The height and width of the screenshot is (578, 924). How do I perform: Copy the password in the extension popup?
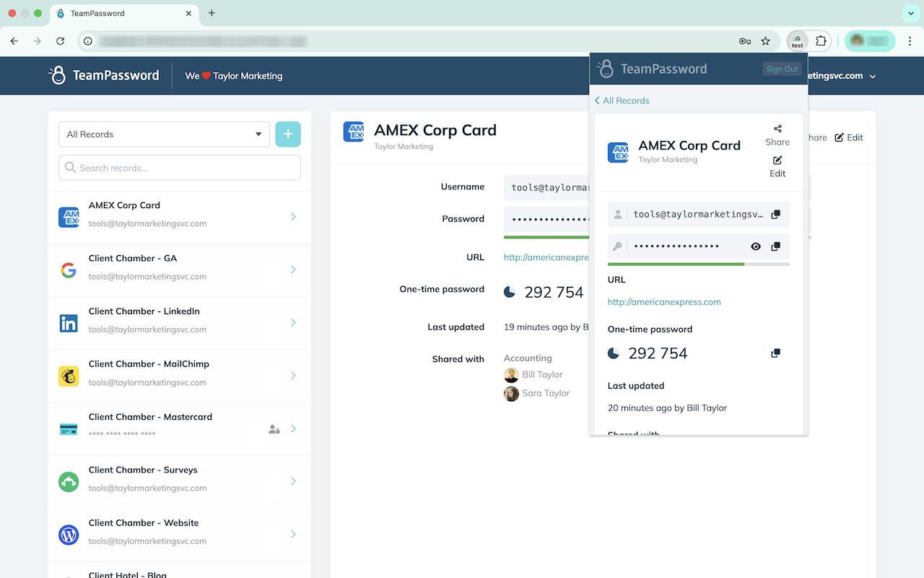point(775,246)
